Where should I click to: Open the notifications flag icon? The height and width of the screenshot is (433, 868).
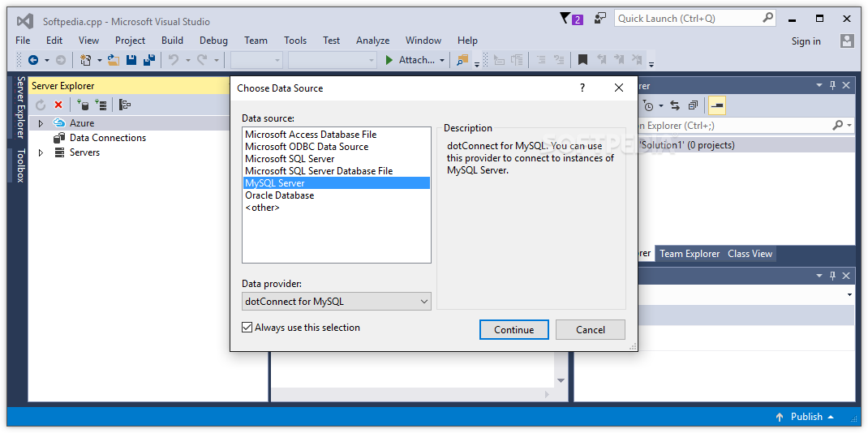tap(571, 19)
